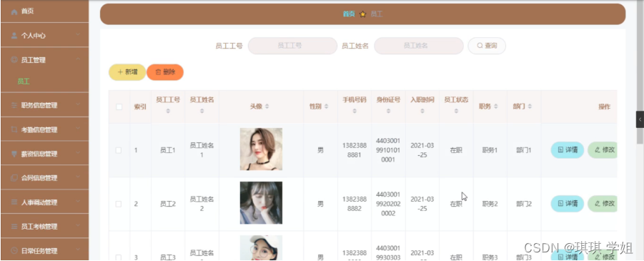Click the icon beside 考勤信息管理

[x=14, y=130]
